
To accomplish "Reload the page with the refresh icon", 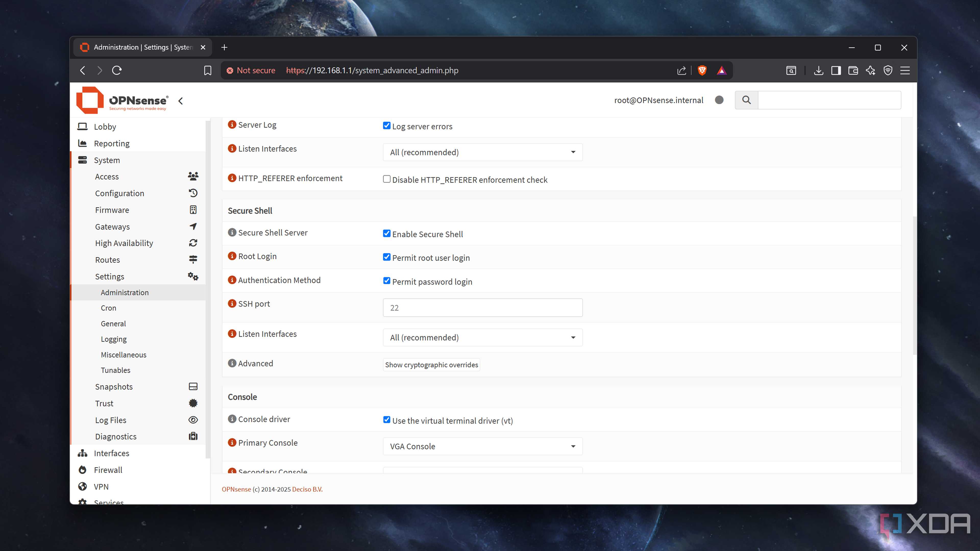I will (x=117, y=70).
